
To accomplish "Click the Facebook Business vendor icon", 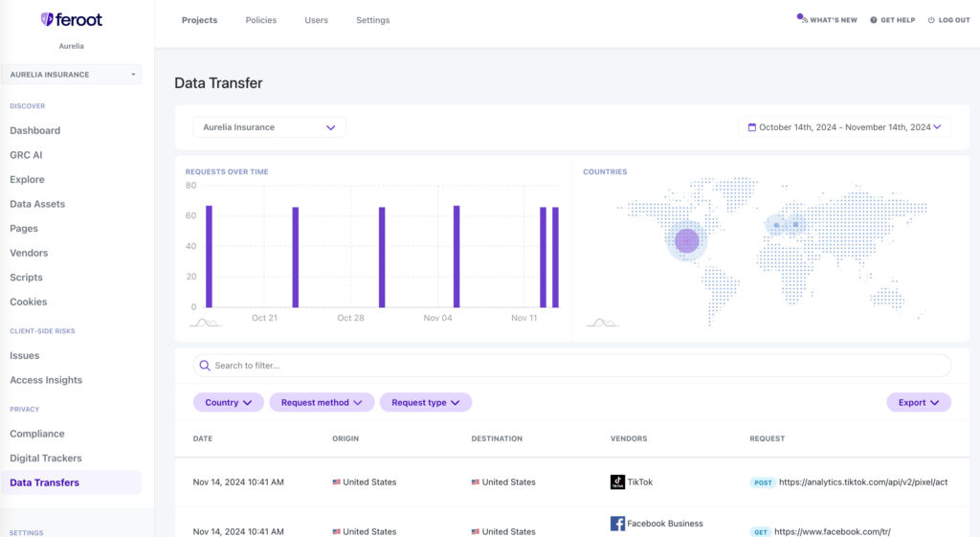I will (617, 524).
